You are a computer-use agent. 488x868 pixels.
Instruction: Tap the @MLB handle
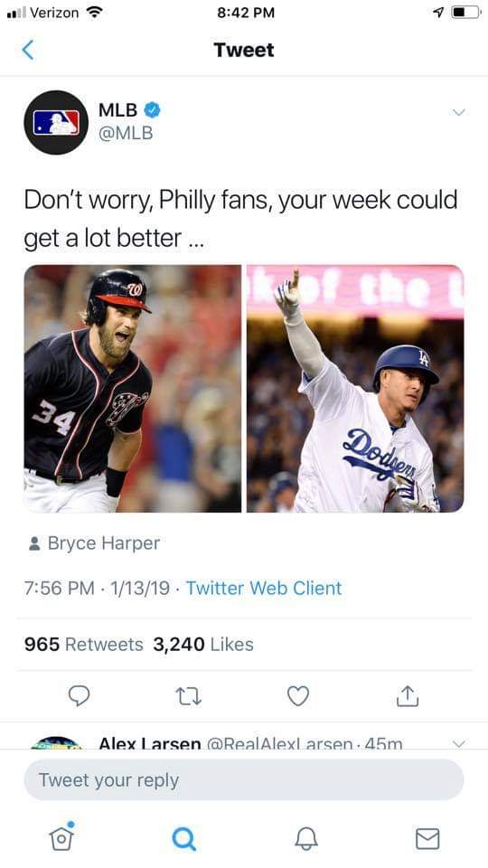(x=126, y=134)
